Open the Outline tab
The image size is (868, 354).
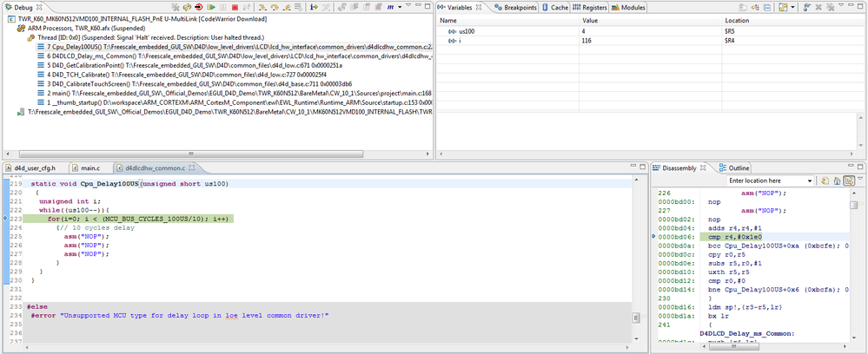pos(733,167)
